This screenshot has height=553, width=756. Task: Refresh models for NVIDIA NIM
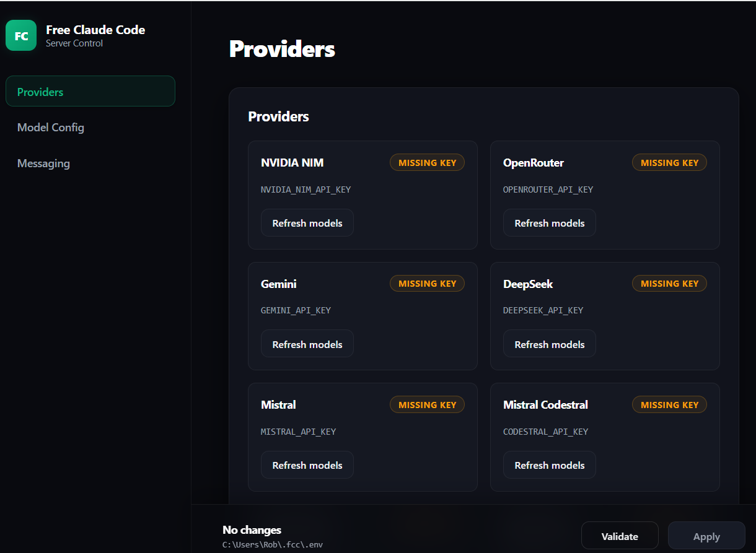307,223
